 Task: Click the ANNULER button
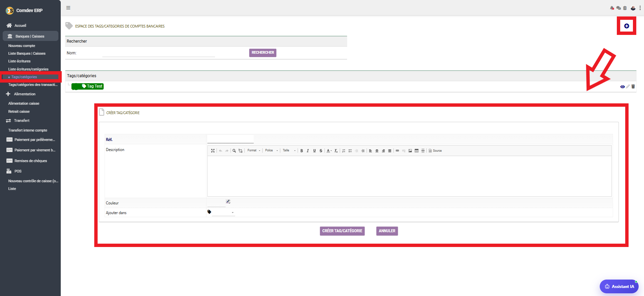387,231
